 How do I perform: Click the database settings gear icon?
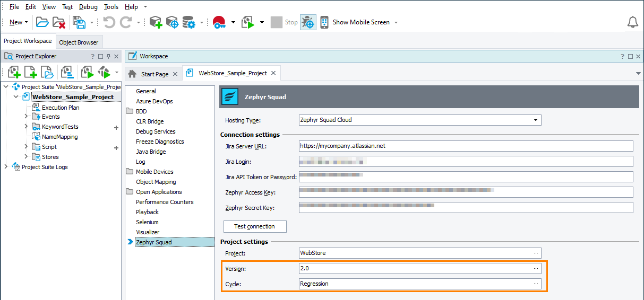[188, 22]
